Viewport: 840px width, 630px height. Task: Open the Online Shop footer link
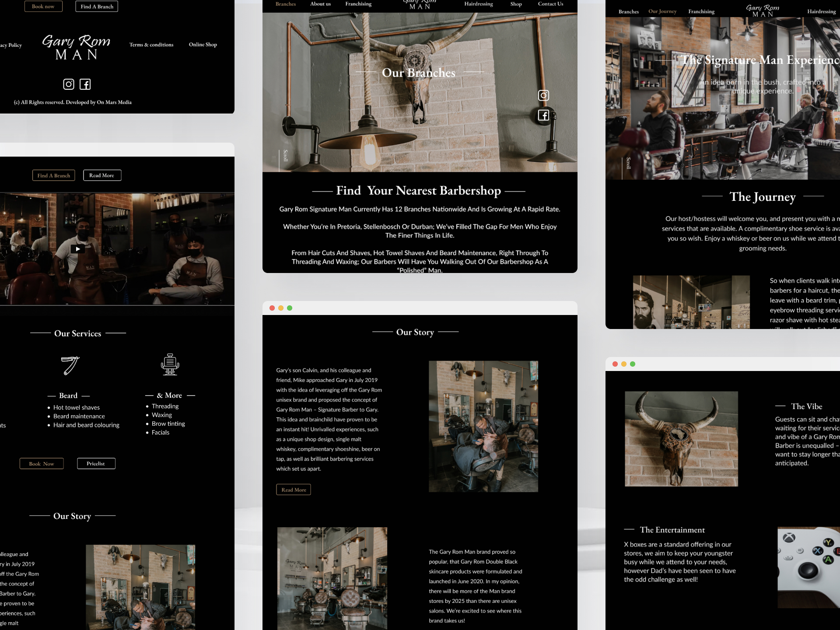(x=203, y=45)
